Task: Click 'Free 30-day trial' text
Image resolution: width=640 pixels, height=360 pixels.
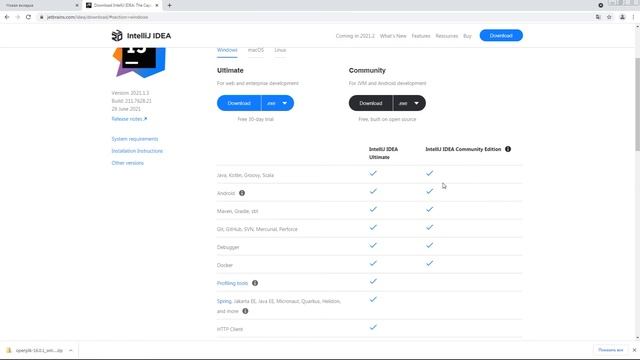Action: click(256, 119)
